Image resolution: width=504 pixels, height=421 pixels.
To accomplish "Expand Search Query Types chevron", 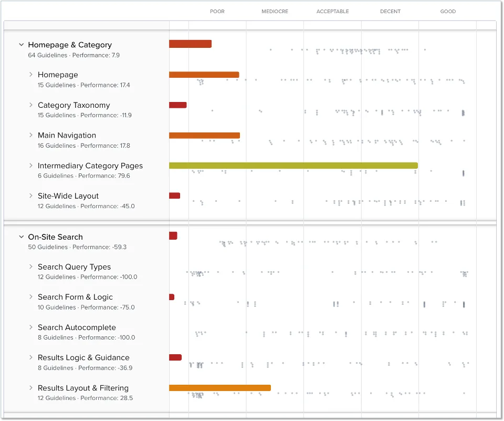I will (x=31, y=266).
